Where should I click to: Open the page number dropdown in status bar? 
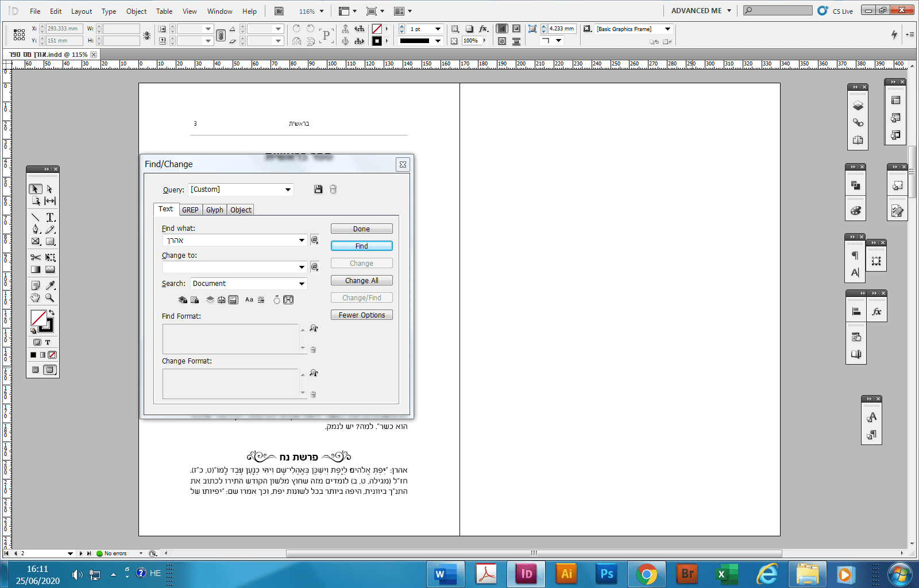tap(70, 554)
